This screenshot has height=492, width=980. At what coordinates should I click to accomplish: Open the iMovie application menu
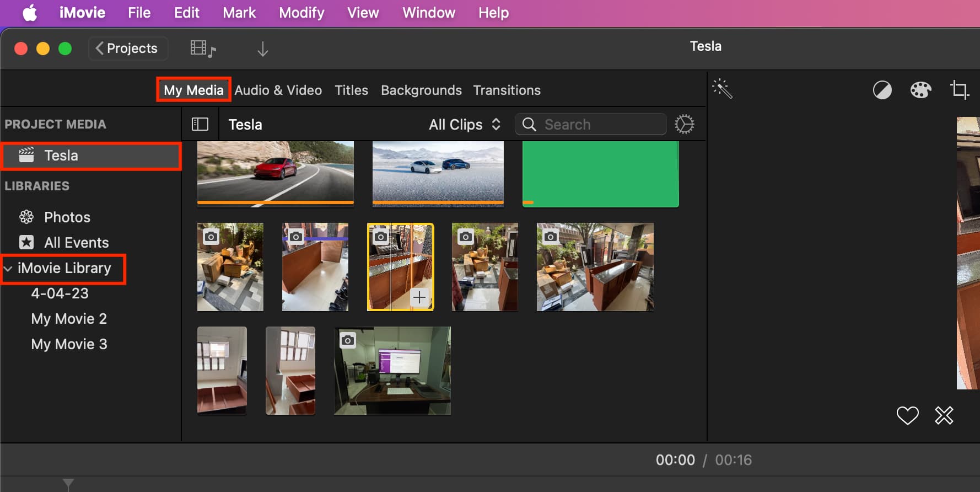(x=82, y=13)
